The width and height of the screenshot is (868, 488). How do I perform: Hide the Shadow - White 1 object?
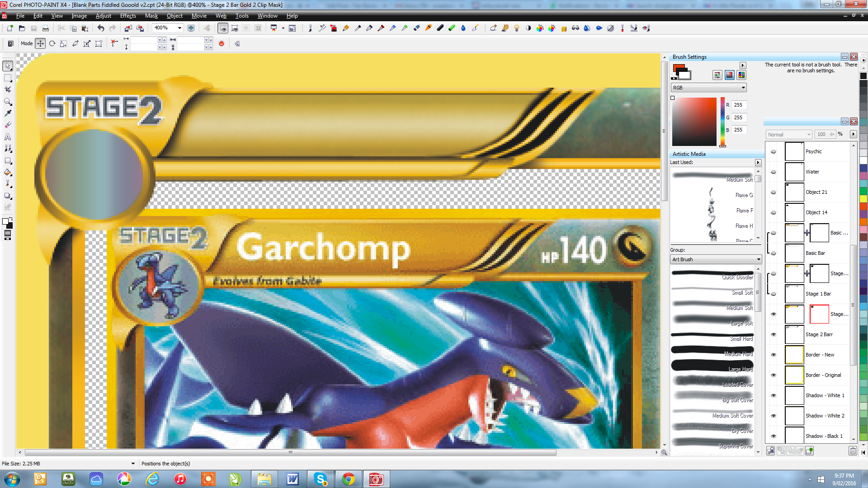coord(774,395)
